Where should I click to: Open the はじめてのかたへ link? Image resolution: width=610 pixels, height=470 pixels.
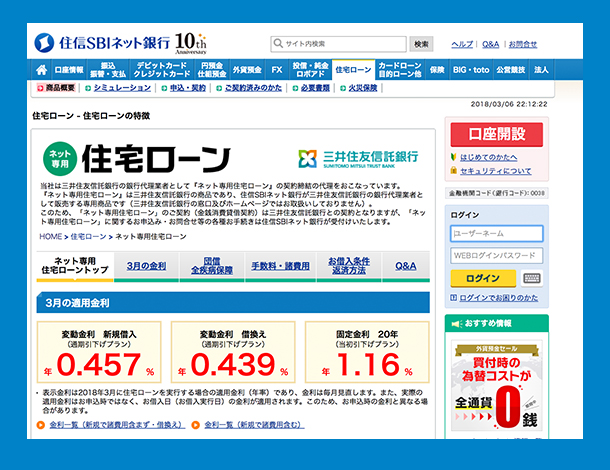[489, 157]
